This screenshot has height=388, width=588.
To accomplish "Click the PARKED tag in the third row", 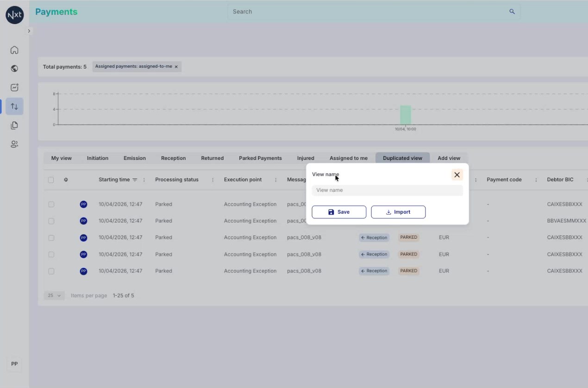I will point(409,237).
